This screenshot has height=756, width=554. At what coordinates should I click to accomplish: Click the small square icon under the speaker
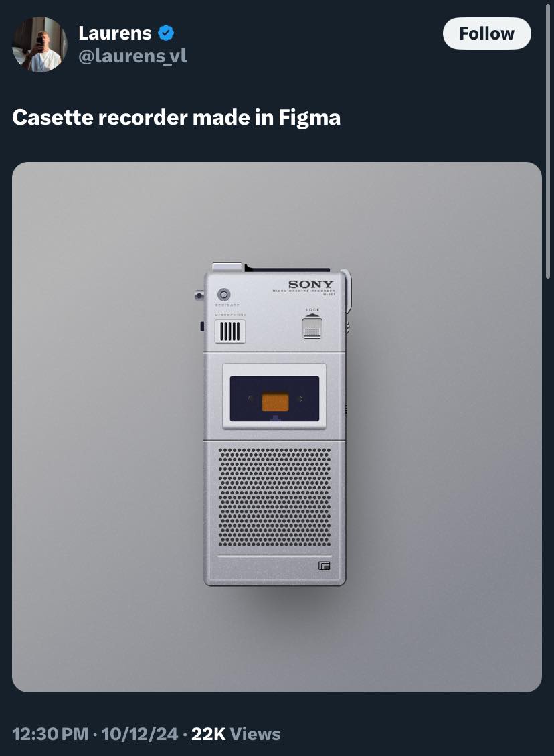[325, 566]
